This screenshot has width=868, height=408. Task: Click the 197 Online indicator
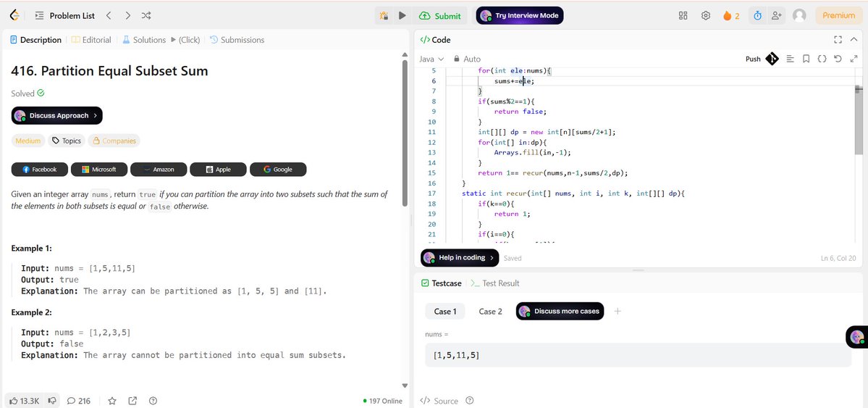[x=382, y=401]
